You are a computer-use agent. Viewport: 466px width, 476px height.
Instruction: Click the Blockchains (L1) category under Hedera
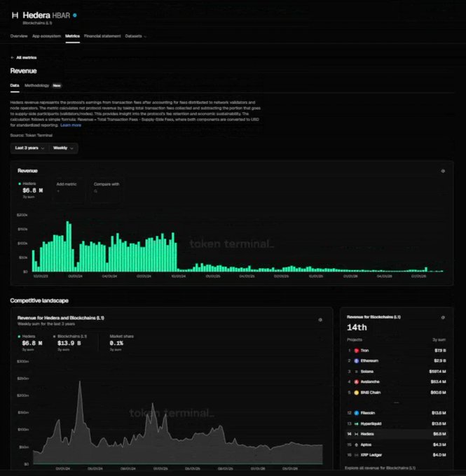[37, 23]
